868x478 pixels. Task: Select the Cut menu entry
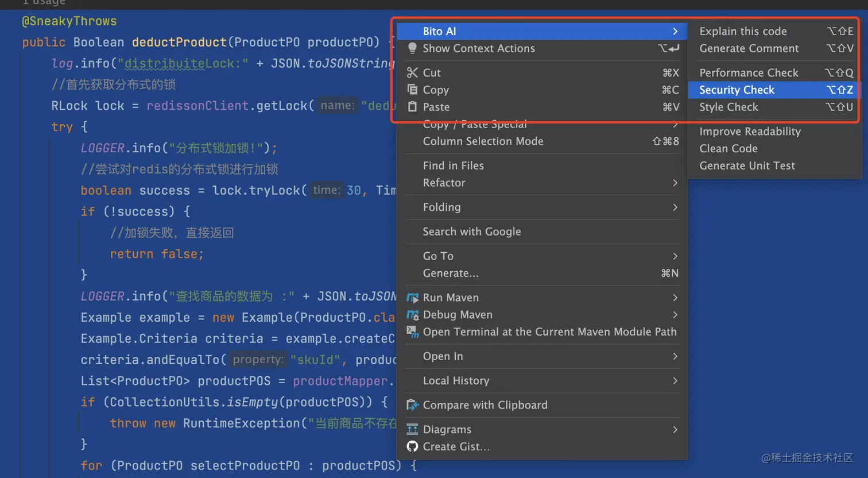click(x=542, y=72)
